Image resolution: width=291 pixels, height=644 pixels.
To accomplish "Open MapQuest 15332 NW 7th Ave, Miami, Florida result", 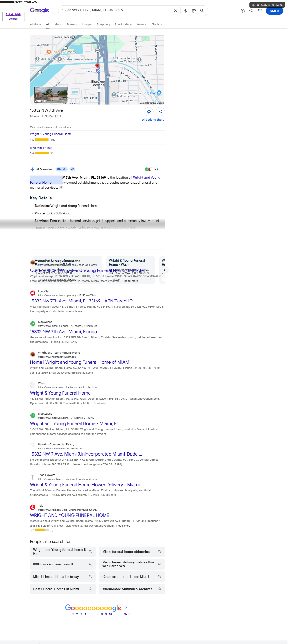I will (x=63, y=332).
